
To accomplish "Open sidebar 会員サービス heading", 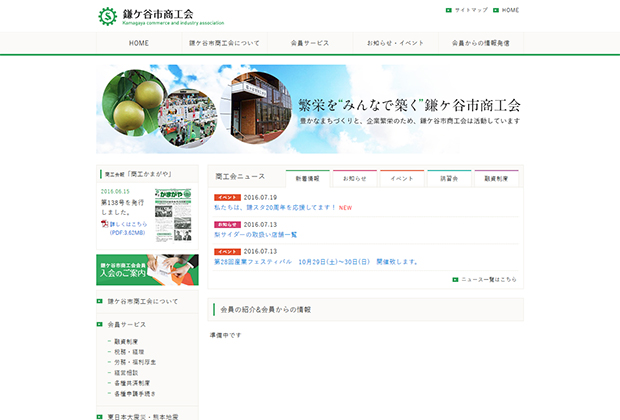I will pyautogui.click(x=127, y=324).
